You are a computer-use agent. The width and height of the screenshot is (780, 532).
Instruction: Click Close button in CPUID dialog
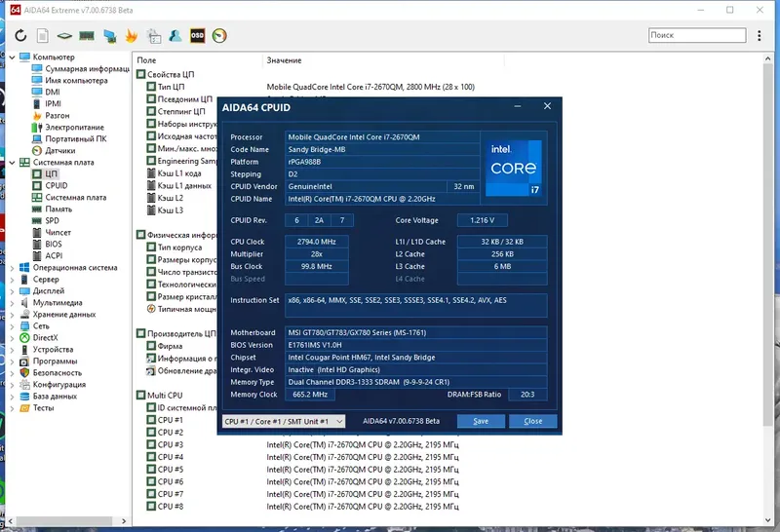532,421
